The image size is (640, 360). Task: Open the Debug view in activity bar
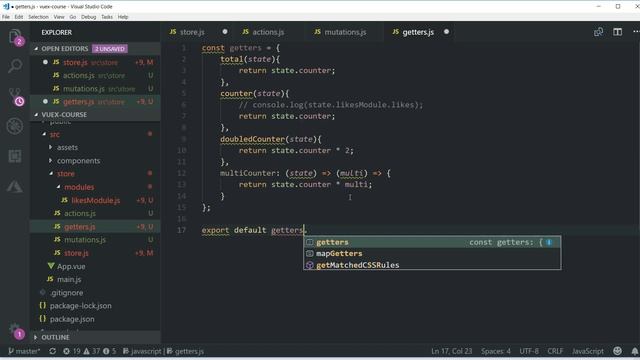pos(15,126)
